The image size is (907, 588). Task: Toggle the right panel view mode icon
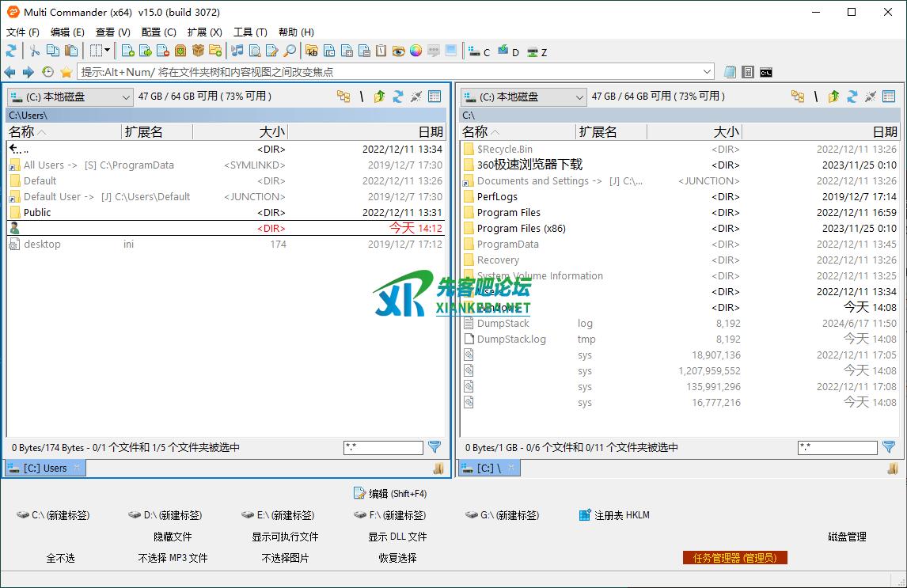click(889, 97)
